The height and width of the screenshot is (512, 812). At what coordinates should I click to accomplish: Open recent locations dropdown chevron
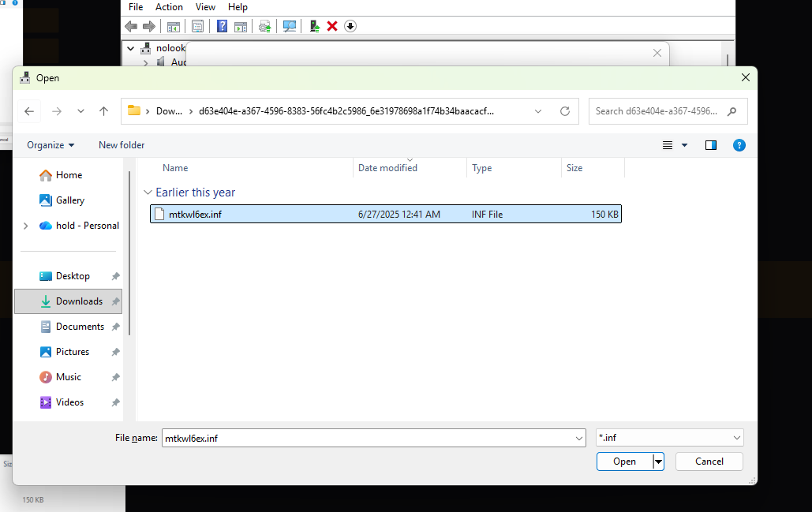pyautogui.click(x=80, y=111)
